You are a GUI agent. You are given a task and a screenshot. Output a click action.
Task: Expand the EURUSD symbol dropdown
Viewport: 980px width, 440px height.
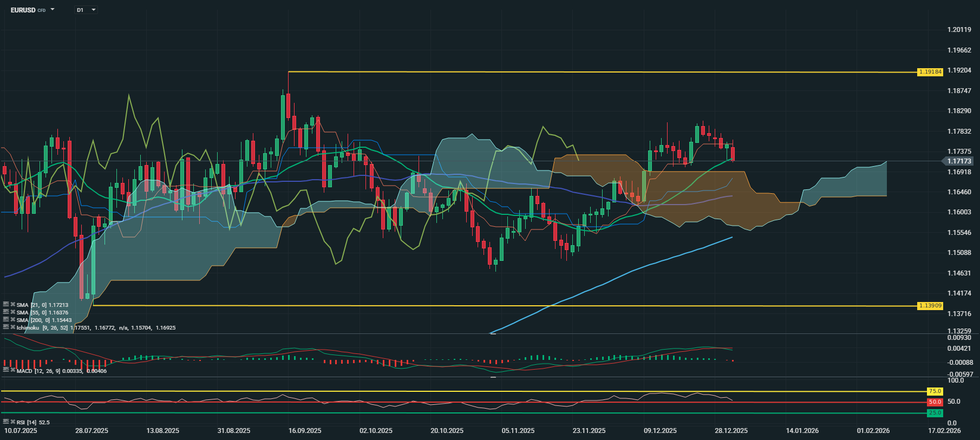(x=53, y=10)
